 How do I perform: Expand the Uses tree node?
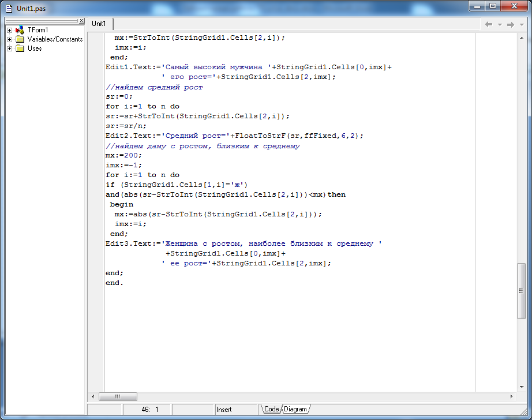click(9, 48)
